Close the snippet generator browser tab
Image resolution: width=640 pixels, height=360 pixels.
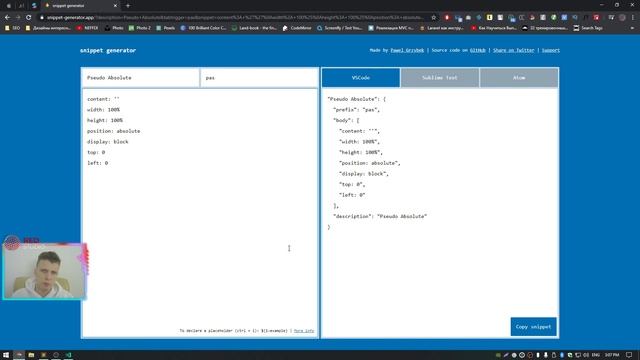coord(115,6)
